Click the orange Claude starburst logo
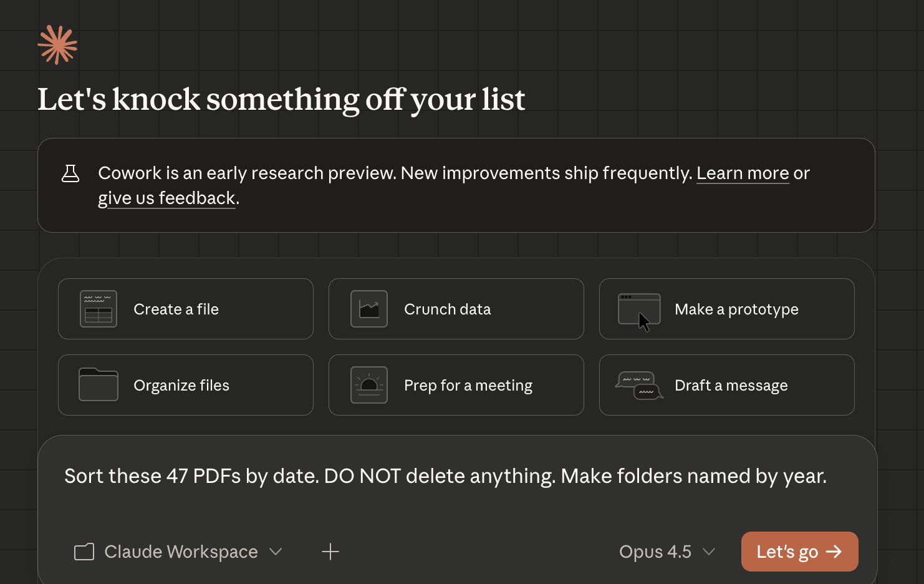 [x=57, y=45]
